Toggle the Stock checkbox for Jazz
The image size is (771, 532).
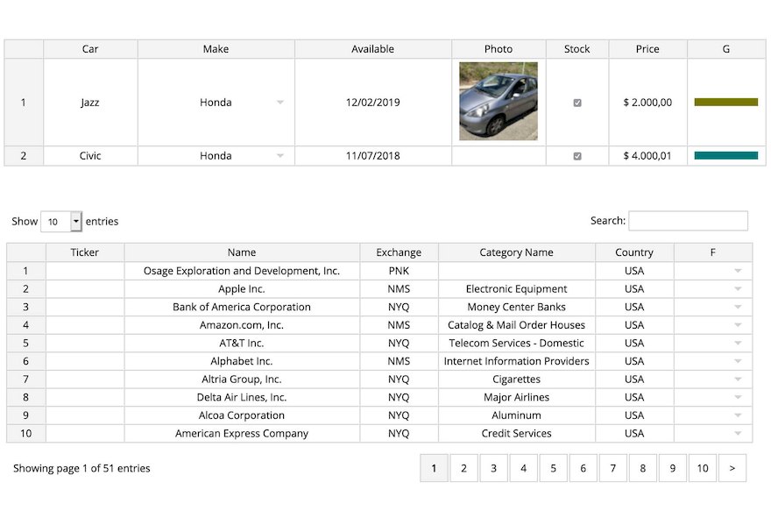(x=577, y=103)
